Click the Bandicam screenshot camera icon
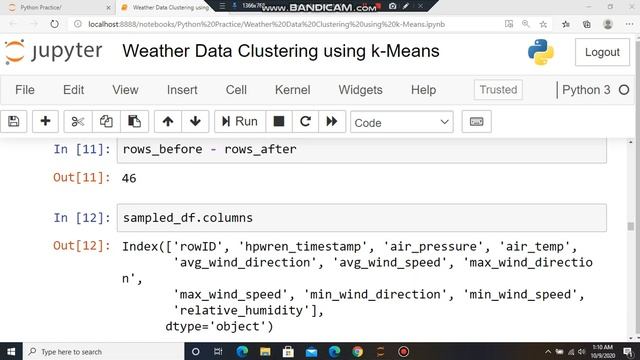This screenshot has width=640, height=360. click(x=393, y=6)
